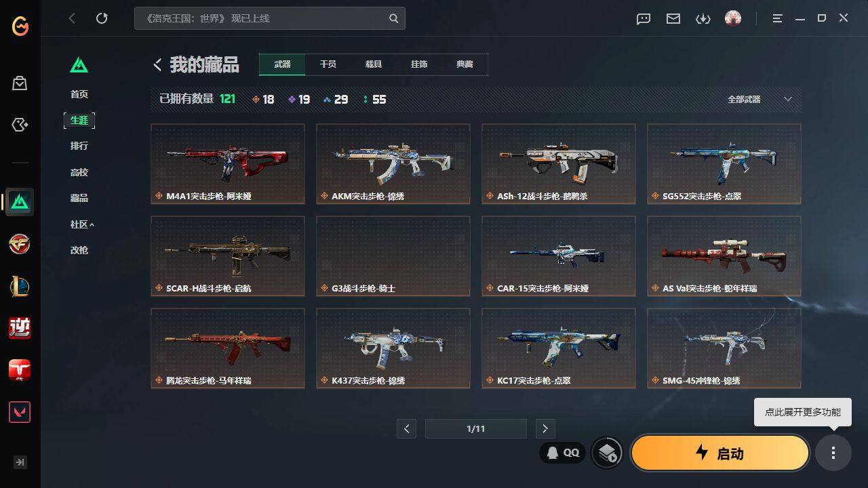Click the user avatar icon
Viewport: 868px width, 488px height.
[733, 18]
